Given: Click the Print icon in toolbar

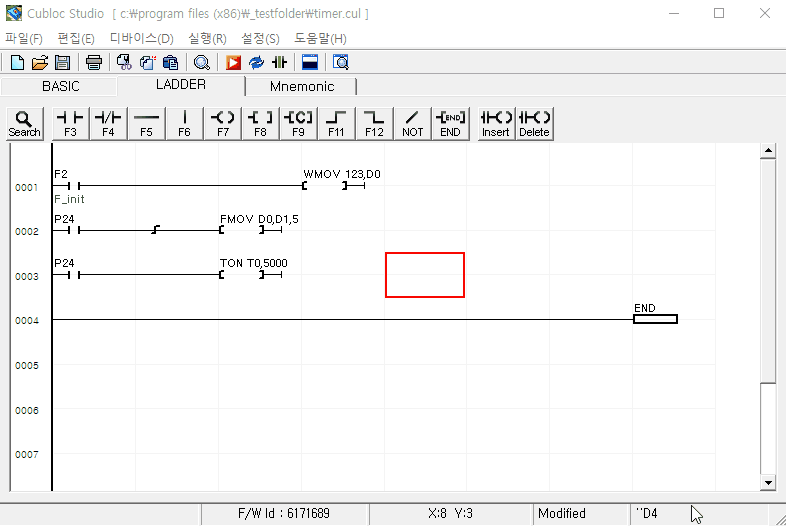Looking at the screenshot, I should [94, 62].
